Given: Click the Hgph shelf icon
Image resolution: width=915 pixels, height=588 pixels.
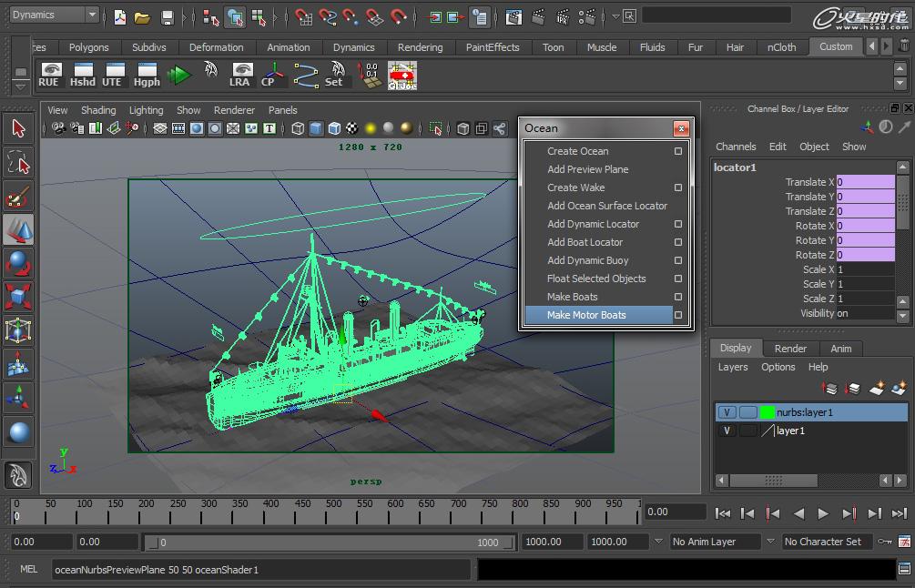Looking at the screenshot, I should [147, 74].
